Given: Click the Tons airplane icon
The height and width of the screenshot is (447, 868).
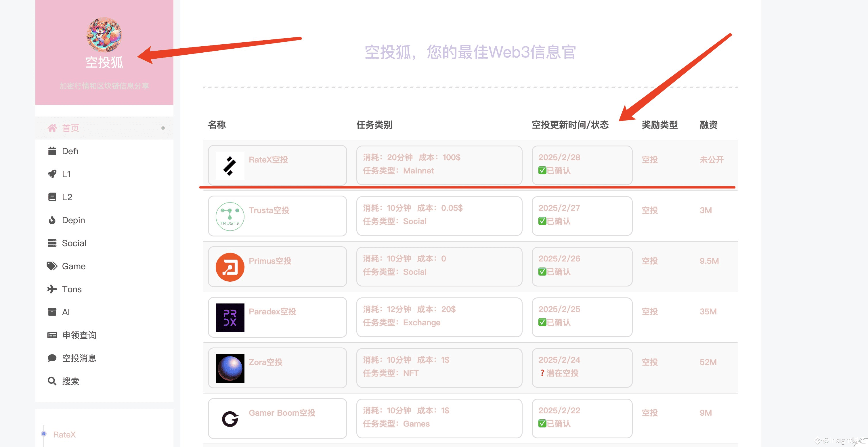Looking at the screenshot, I should tap(52, 289).
